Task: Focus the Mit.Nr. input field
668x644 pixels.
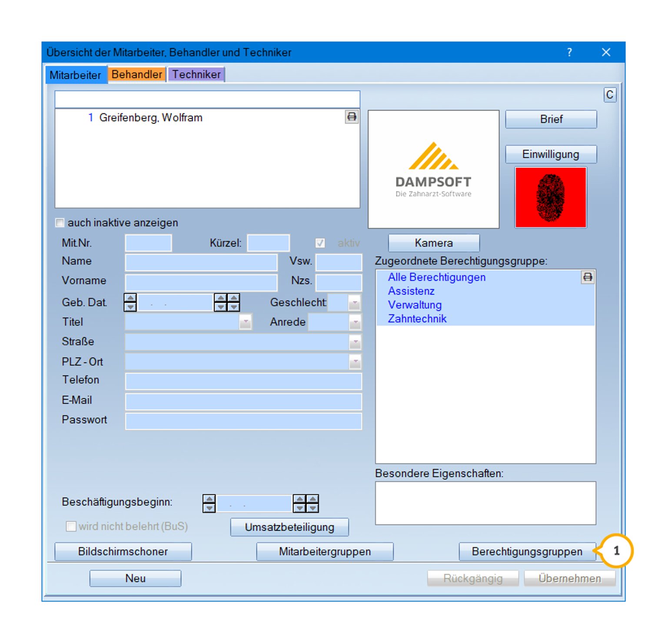Action: tap(148, 243)
